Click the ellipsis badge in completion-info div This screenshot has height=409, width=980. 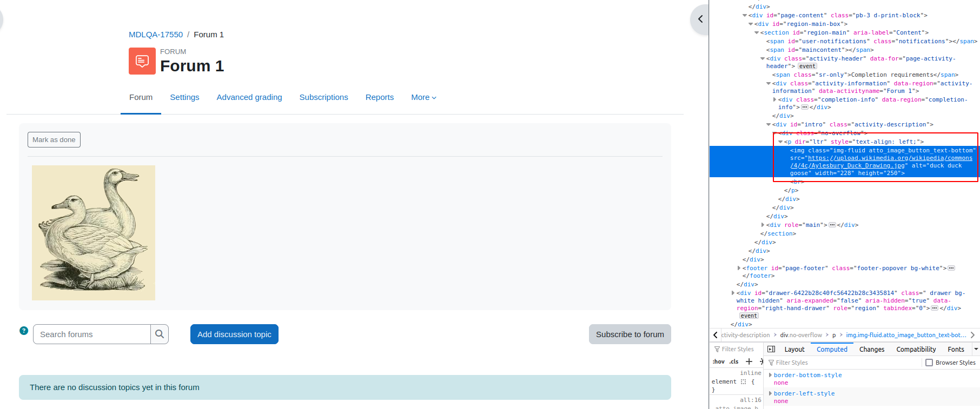804,107
